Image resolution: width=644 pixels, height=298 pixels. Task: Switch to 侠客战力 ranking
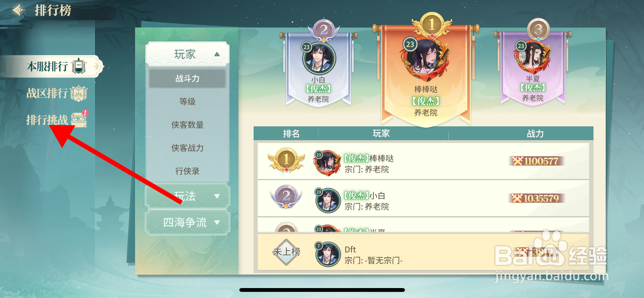pyautogui.click(x=187, y=148)
